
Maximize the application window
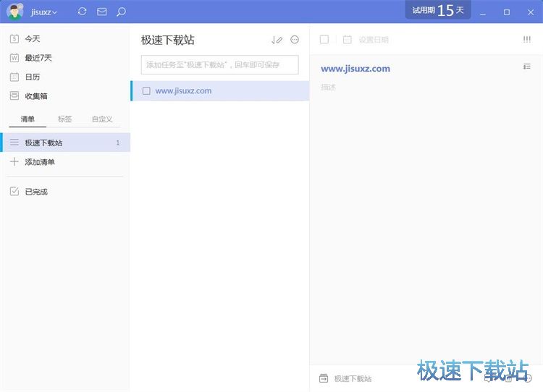point(506,12)
